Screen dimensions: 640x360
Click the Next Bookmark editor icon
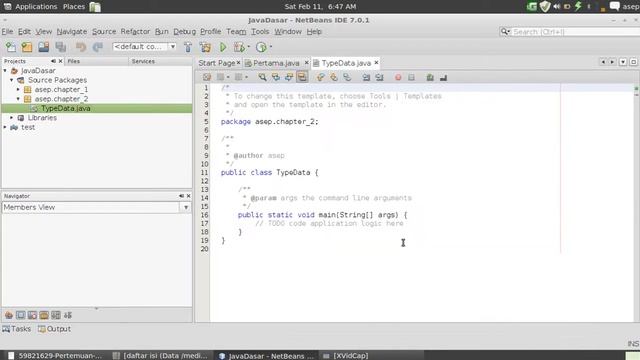(x=334, y=77)
